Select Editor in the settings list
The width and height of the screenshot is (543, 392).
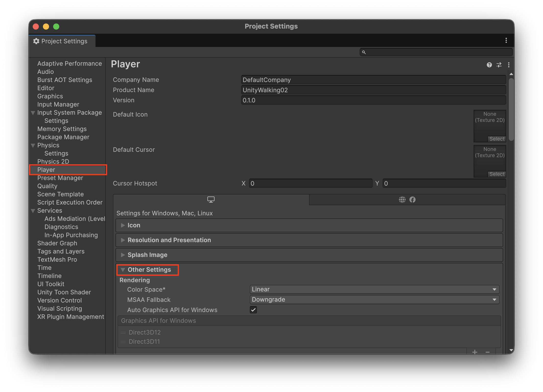click(x=46, y=88)
